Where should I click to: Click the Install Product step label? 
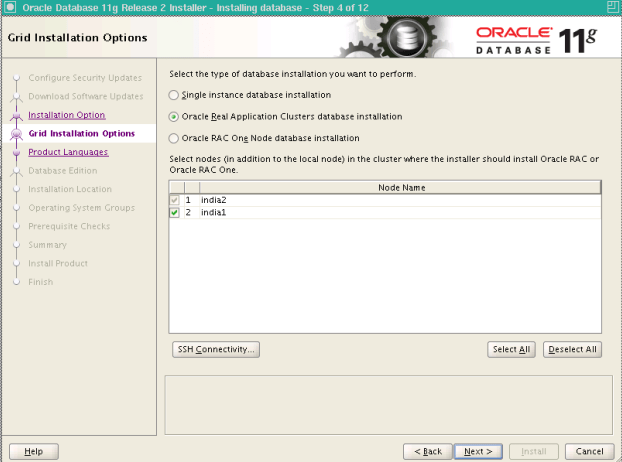click(x=58, y=264)
